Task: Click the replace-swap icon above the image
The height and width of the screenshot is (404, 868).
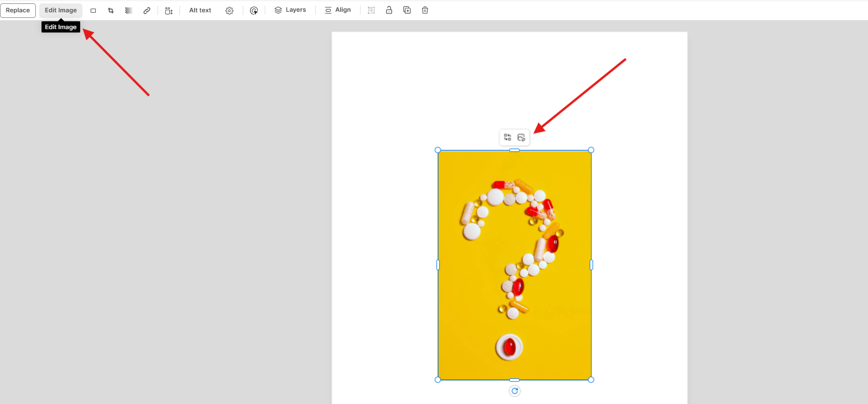Action: [x=507, y=137]
